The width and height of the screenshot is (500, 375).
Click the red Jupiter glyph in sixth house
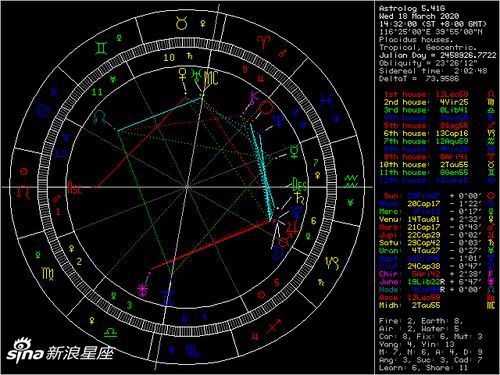293,228
